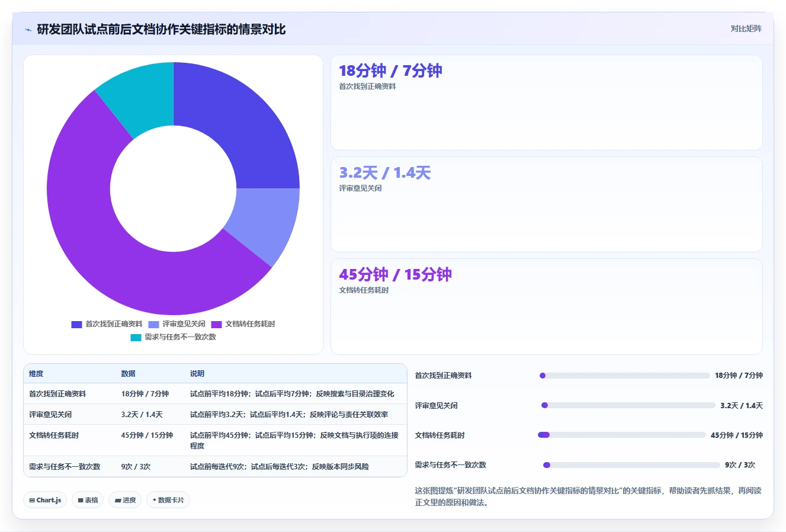Click progress label 9次 / 3次

click(x=740, y=465)
